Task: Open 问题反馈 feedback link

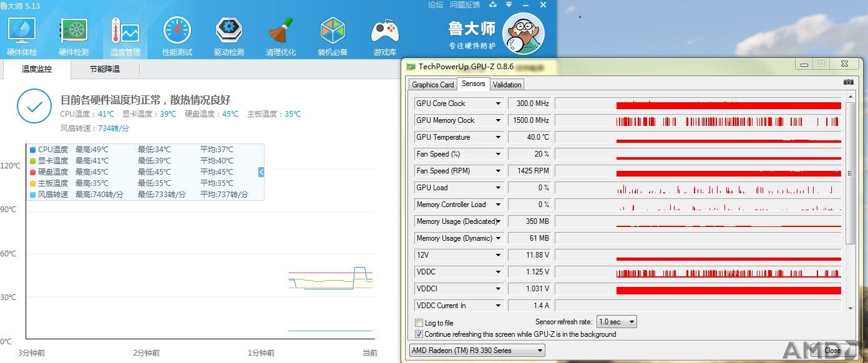Action: point(465,5)
